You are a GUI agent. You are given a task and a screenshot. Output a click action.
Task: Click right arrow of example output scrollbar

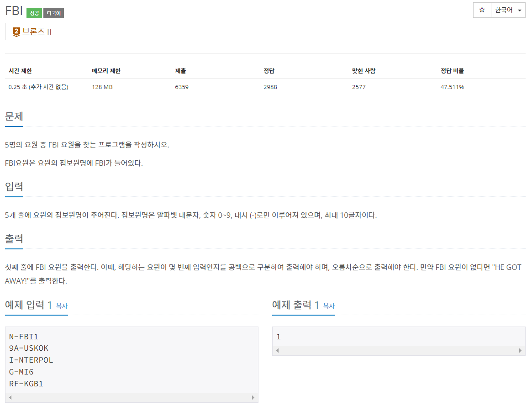pos(520,350)
